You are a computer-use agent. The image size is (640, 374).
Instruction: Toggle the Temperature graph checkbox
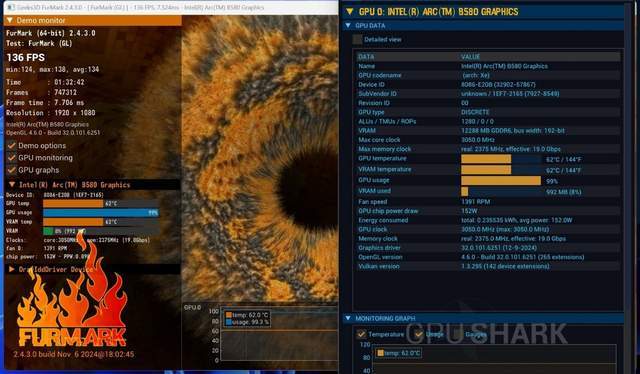pyautogui.click(x=361, y=334)
